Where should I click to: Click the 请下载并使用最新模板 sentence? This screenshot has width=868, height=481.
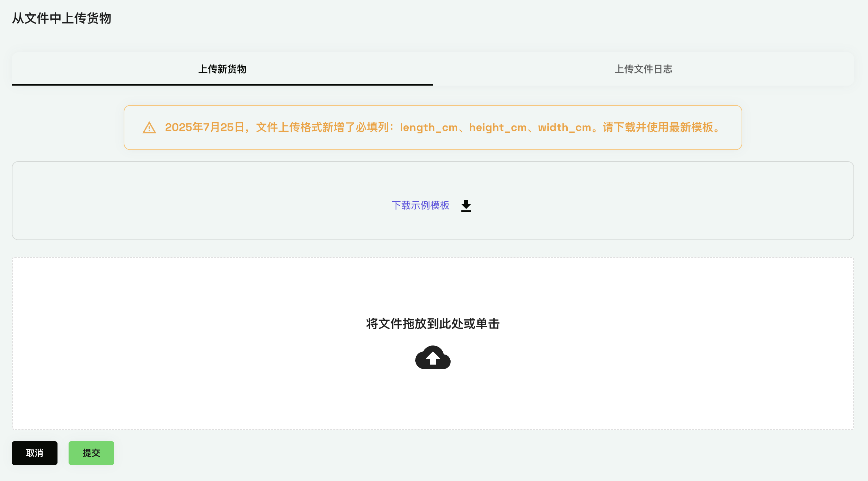[658, 128]
